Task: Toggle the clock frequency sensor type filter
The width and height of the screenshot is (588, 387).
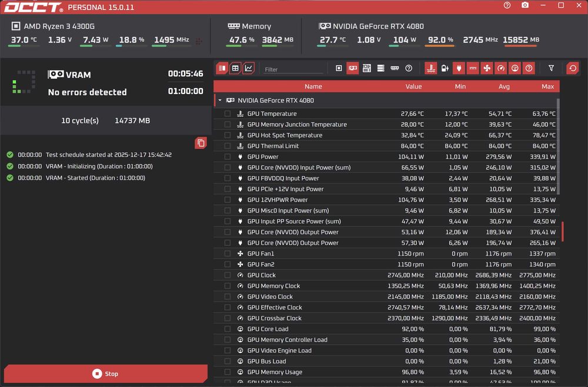Action: [x=500, y=68]
